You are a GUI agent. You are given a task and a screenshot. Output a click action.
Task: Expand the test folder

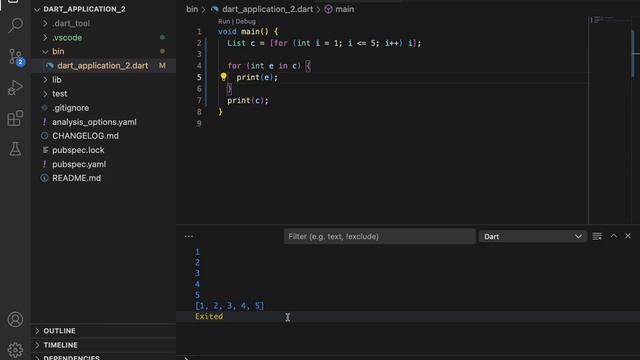[x=45, y=94]
